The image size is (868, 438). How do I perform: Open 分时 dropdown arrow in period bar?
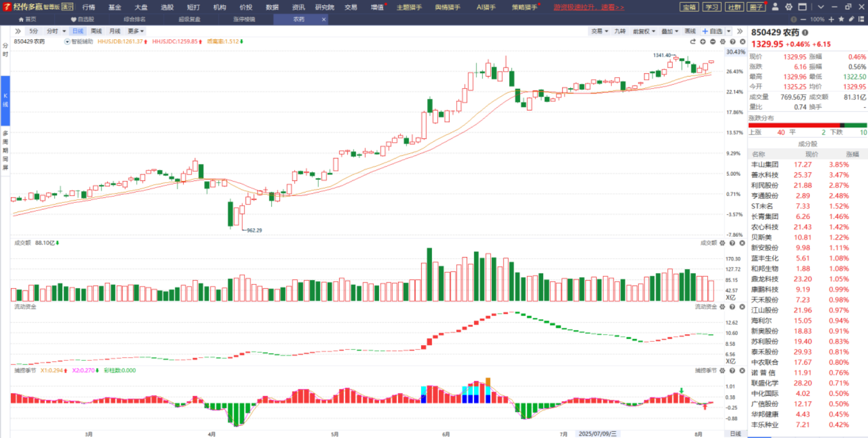tap(64, 31)
